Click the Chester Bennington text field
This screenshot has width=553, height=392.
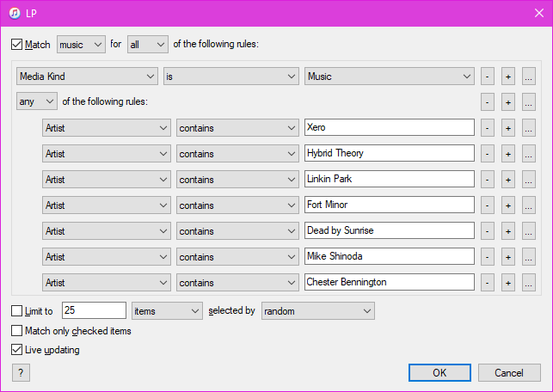[390, 282]
